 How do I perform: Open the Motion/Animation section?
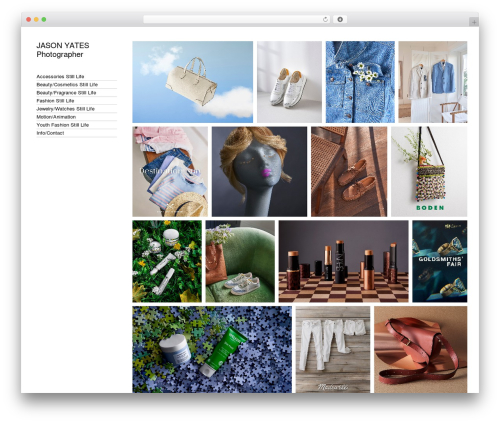[x=56, y=117]
